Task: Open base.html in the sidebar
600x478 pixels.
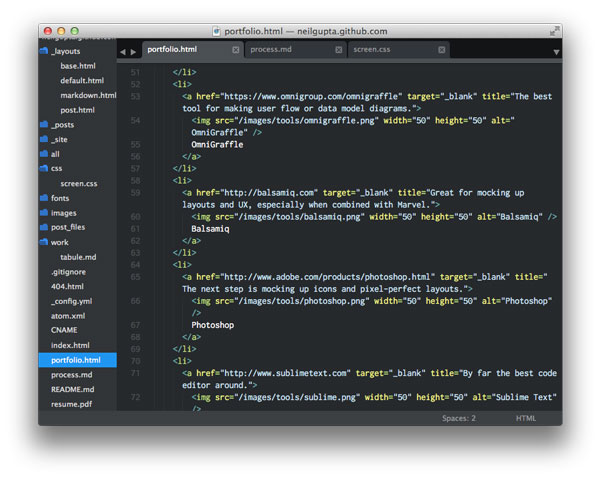Action: (x=78, y=66)
